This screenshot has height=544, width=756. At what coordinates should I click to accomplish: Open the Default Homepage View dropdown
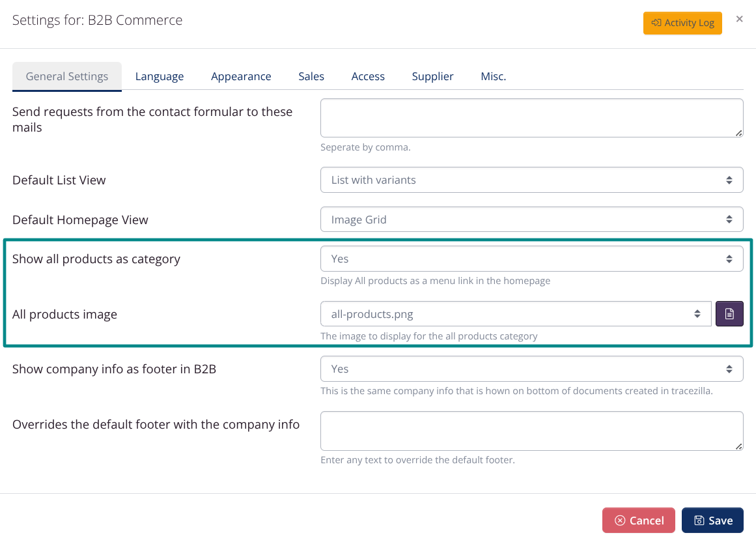[531, 220]
